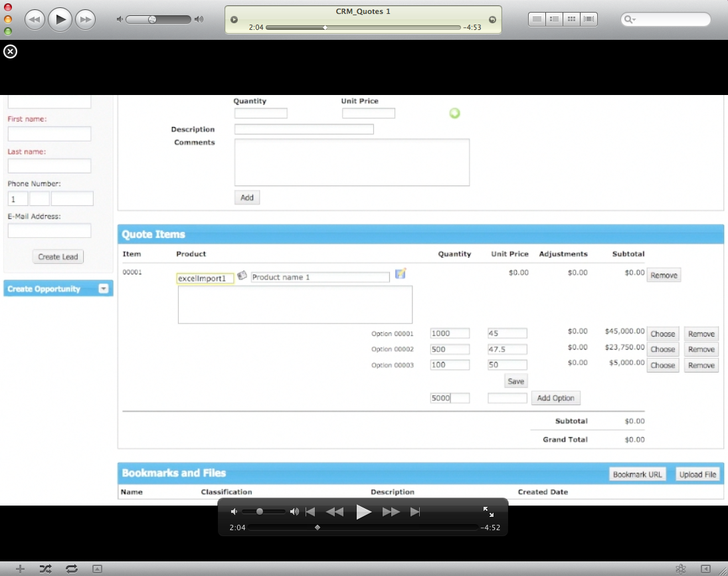Image resolution: width=728 pixels, height=576 pixels.
Task: Click the quantity field containing 5000
Action: [450, 398]
